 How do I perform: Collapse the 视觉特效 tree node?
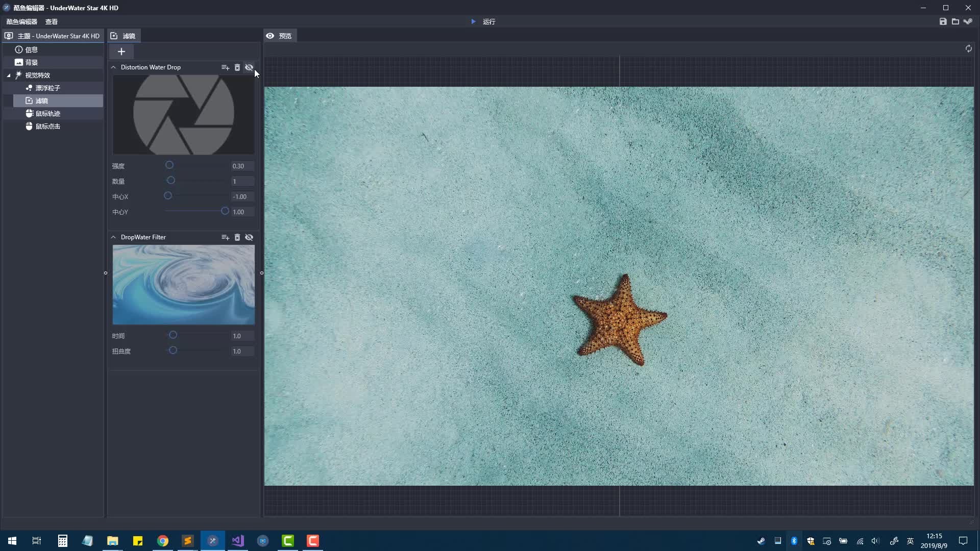[x=9, y=76]
